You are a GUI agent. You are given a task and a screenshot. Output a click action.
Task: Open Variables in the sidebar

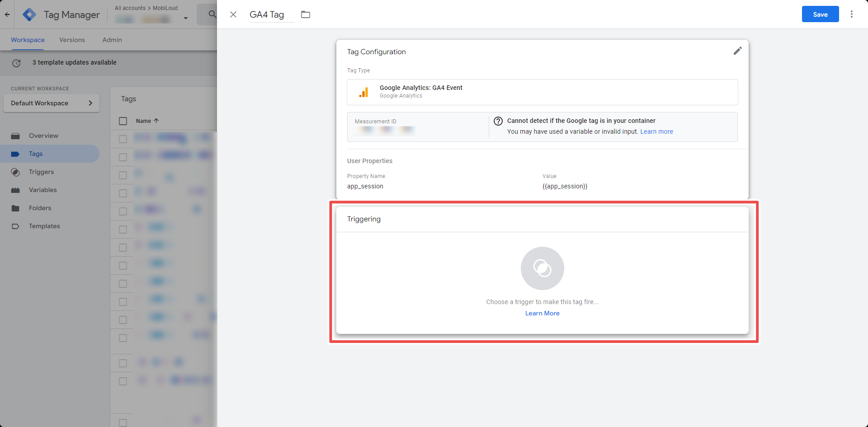[x=43, y=190]
